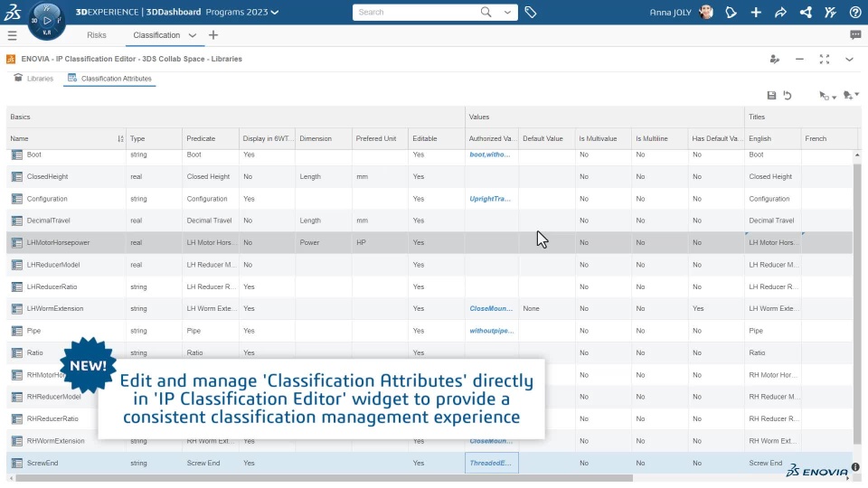Open the tag (6WTags) icon
868x488 pixels.
(531, 12)
